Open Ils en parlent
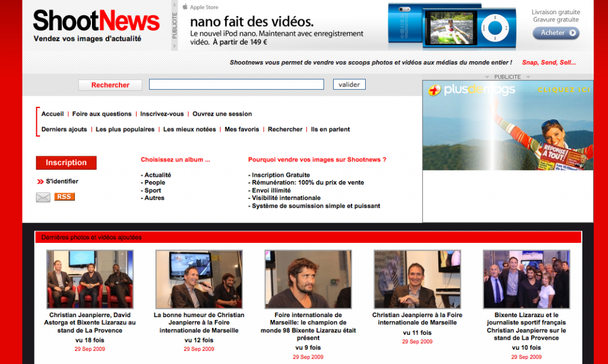This screenshot has height=364, width=608. (330, 129)
